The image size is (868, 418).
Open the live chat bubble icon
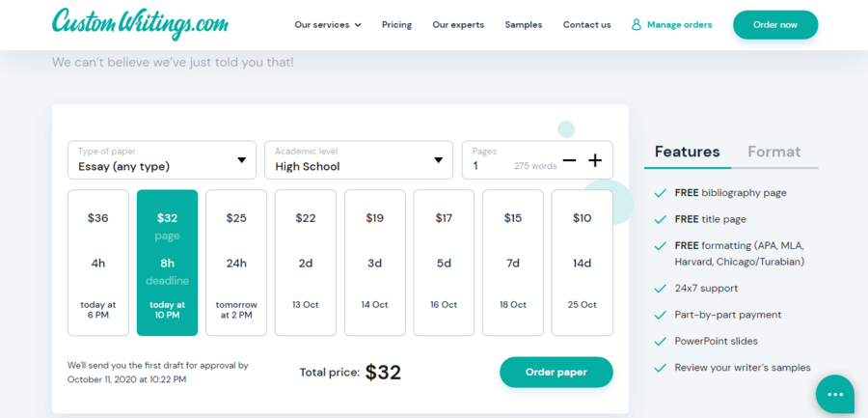pyautogui.click(x=835, y=394)
